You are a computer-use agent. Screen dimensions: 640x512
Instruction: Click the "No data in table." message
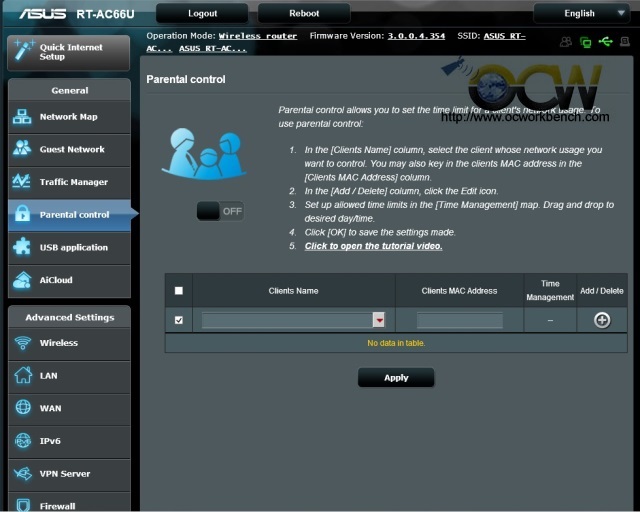[396, 343]
